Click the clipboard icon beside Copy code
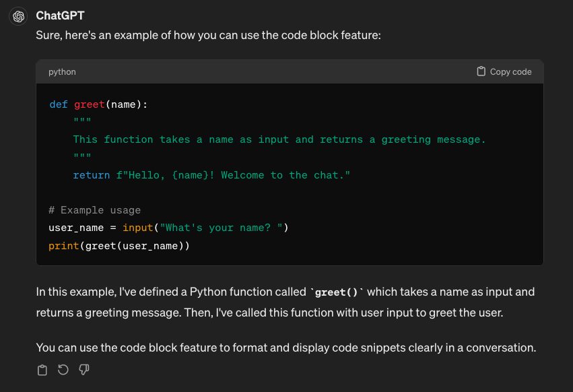 pos(481,71)
